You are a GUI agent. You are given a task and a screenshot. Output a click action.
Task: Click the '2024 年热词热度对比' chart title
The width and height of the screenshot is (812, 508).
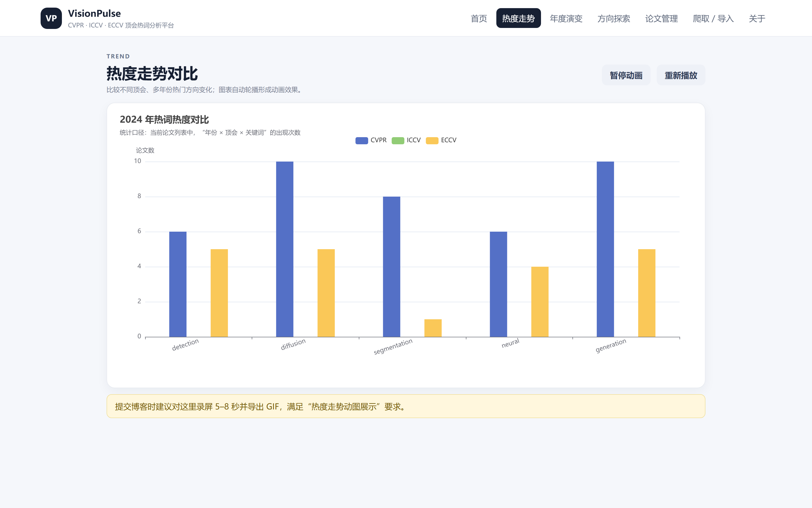click(164, 120)
